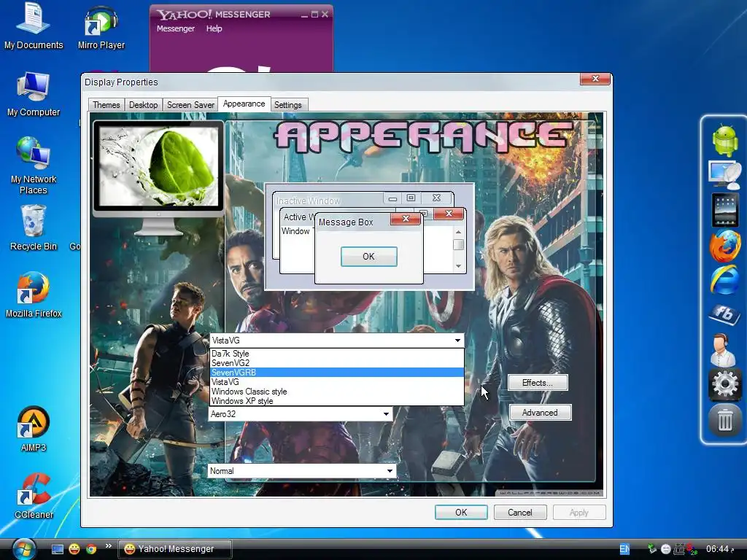Screen dimensions: 747x560
Task: Choose Windows XP style option
Action: click(x=337, y=401)
